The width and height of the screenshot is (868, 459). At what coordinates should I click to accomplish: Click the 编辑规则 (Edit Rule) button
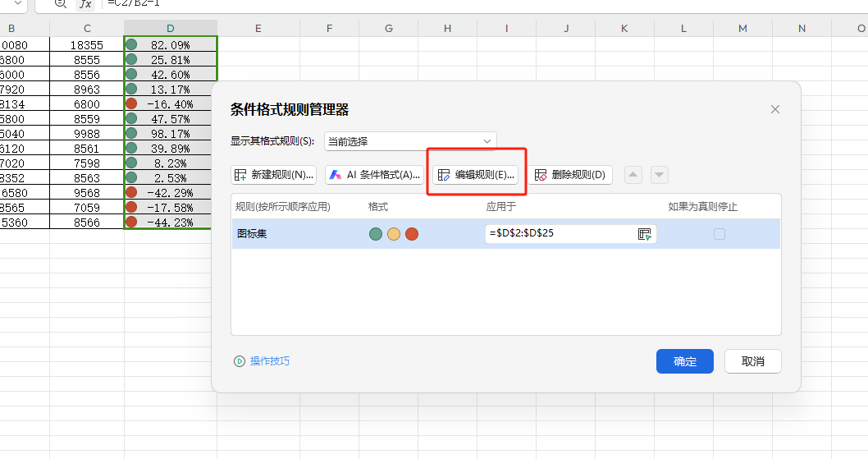tap(476, 175)
